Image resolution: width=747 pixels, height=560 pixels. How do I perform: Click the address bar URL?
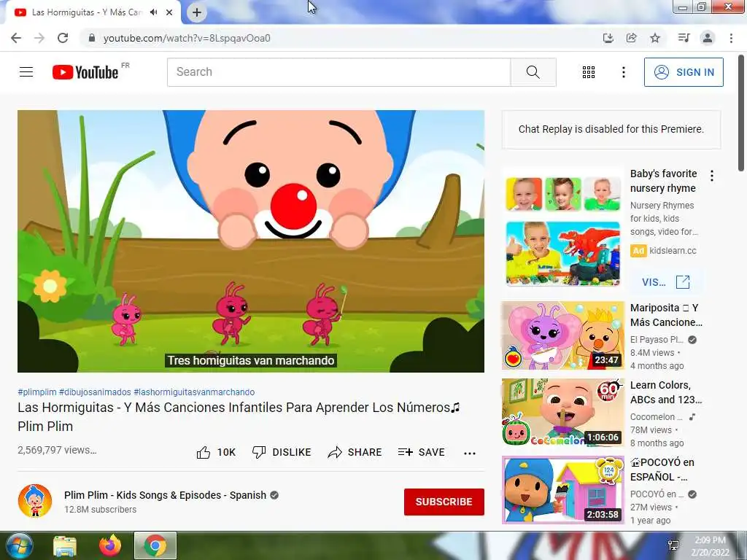coord(187,38)
